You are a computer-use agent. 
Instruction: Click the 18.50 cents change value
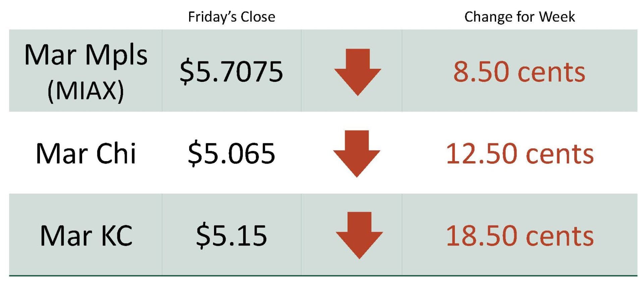520,236
